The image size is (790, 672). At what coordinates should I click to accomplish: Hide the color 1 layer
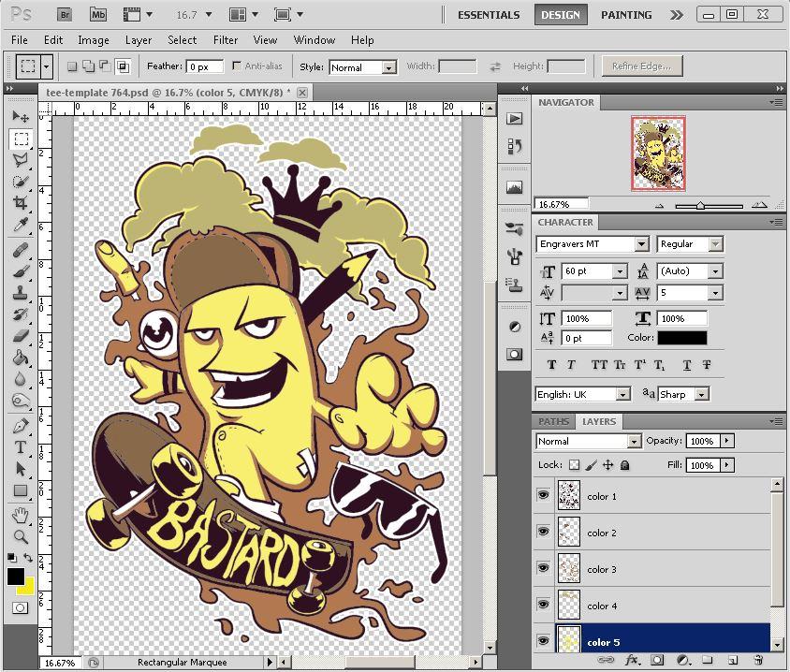544,495
